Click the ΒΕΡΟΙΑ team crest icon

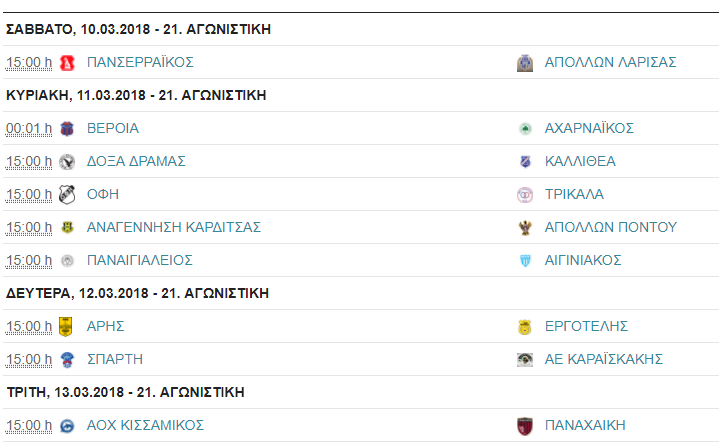[x=67, y=129]
